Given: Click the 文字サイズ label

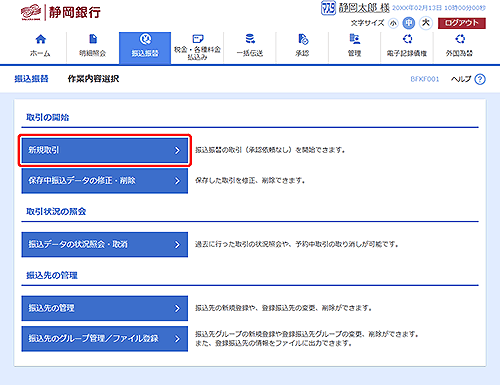Looking at the screenshot, I should coord(367,23).
